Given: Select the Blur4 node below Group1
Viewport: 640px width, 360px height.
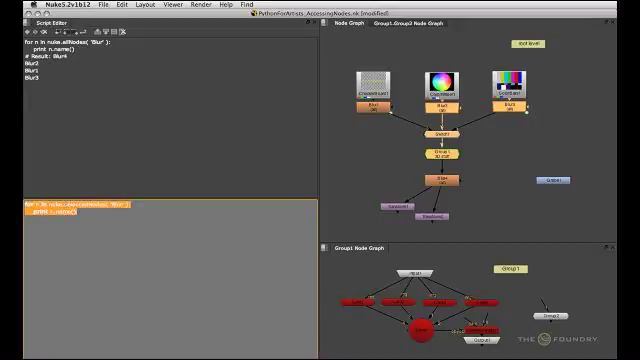Looking at the screenshot, I should click(x=442, y=180).
